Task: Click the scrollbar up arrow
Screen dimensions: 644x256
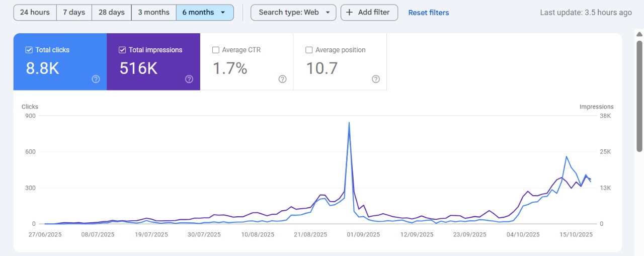Action: tap(639, 35)
